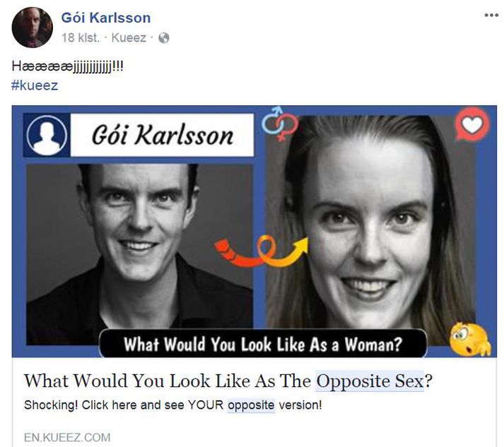Click the heart speech bubble icon
The width and height of the screenshot is (504, 447).
pyautogui.click(x=472, y=124)
